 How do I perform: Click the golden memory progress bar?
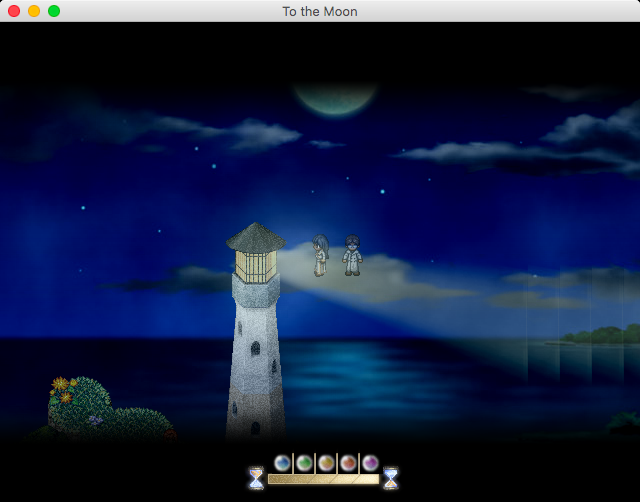pyautogui.click(x=323, y=479)
